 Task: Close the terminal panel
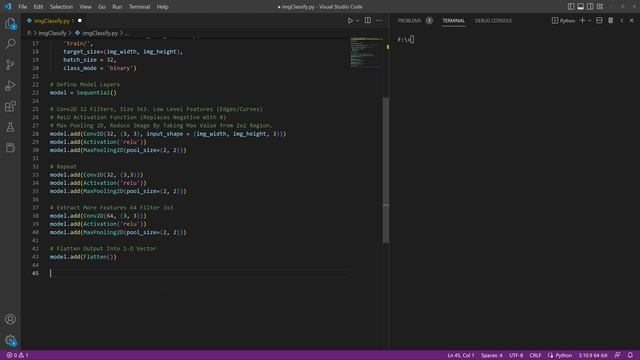coord(631,20)
